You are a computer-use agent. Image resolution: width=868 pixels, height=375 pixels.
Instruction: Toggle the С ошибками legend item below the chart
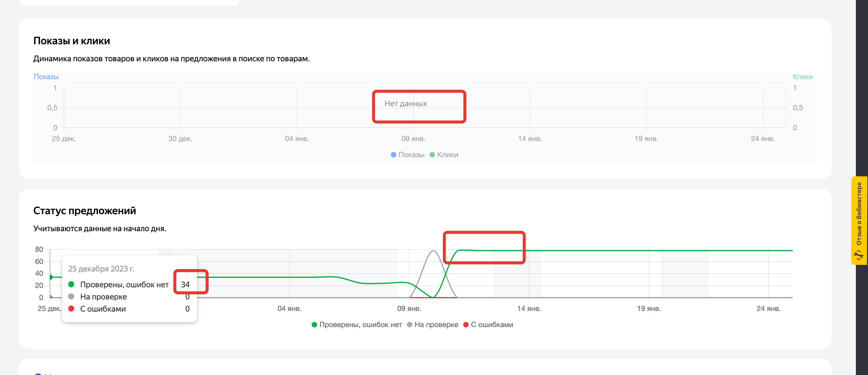click(488, 325)
